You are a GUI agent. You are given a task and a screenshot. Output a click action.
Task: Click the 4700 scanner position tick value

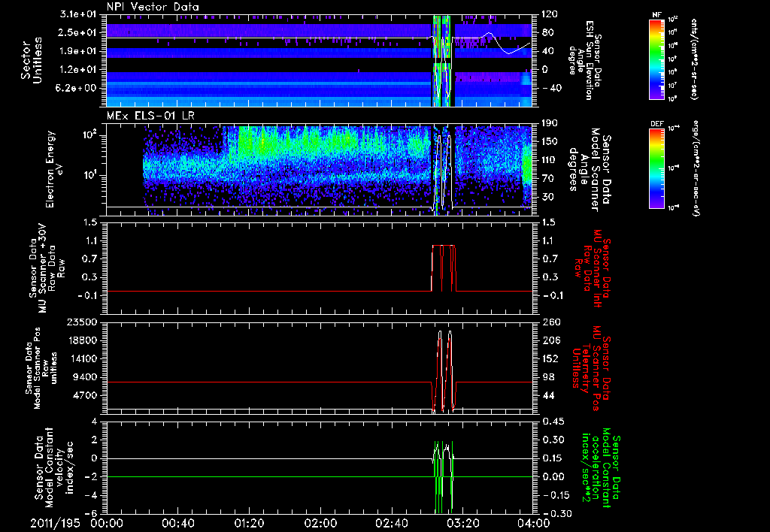coord(86,395)
